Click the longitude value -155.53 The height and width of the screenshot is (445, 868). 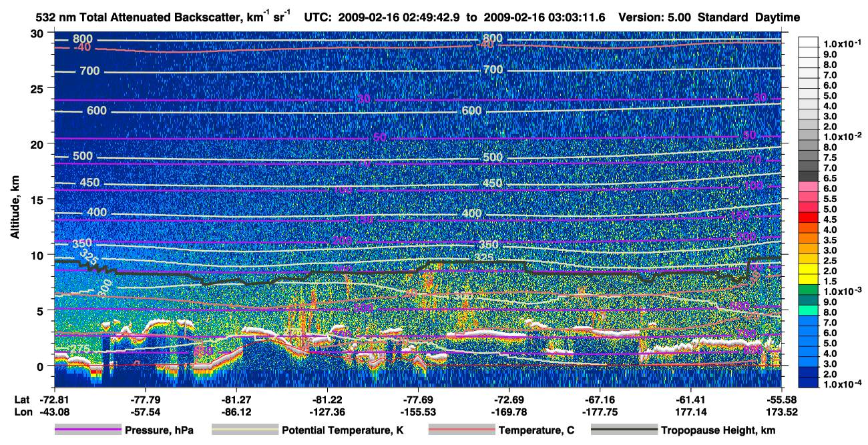(x=418, y=412)
